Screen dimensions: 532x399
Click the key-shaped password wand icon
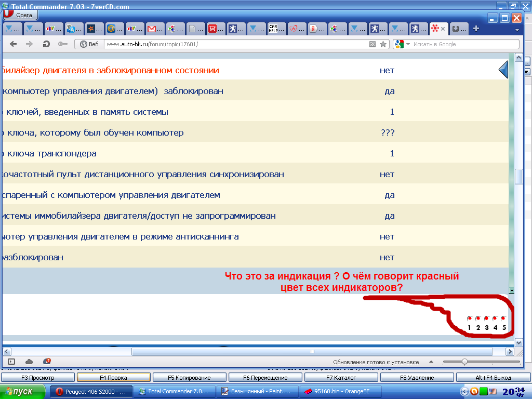click(62, 44)
